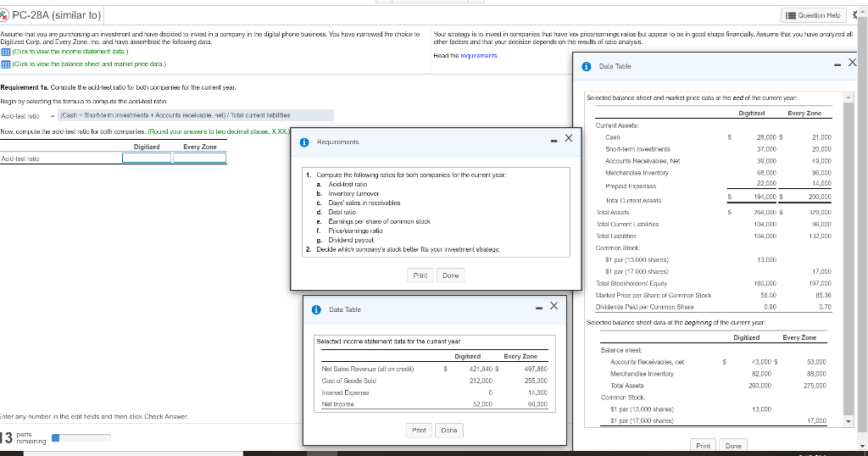Click the parts remaining progress bar
The width and height of the screenshot is (868, 456).
[81, 437]
